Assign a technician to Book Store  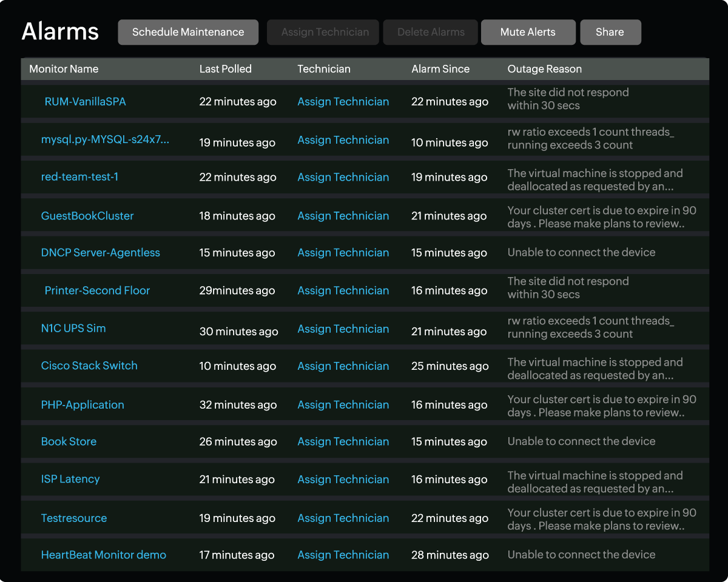(343, 442)
